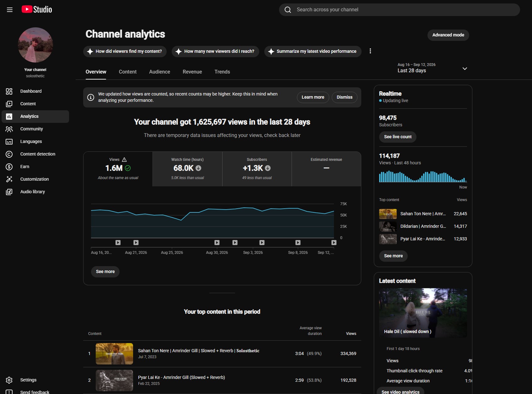Open Customization in sidebar
This screenshot has height=394, width=532.
(35, 179)
